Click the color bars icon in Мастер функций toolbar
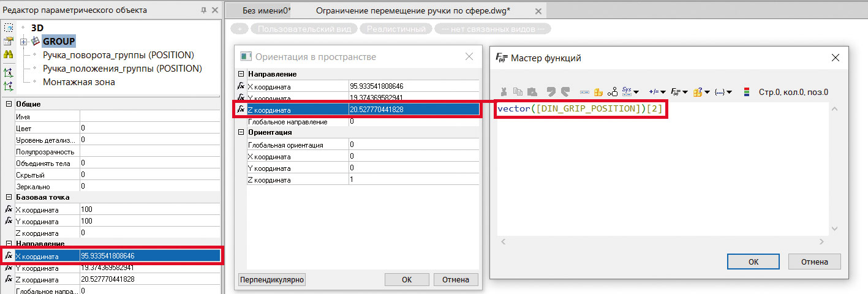The height and width of the screenshot is (294, 868). point(746,92)
